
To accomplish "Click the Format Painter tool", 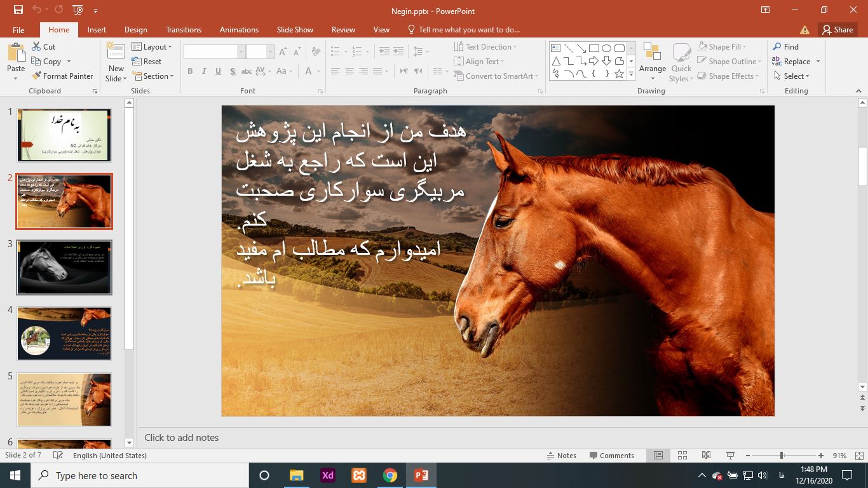I will [62, 76].
